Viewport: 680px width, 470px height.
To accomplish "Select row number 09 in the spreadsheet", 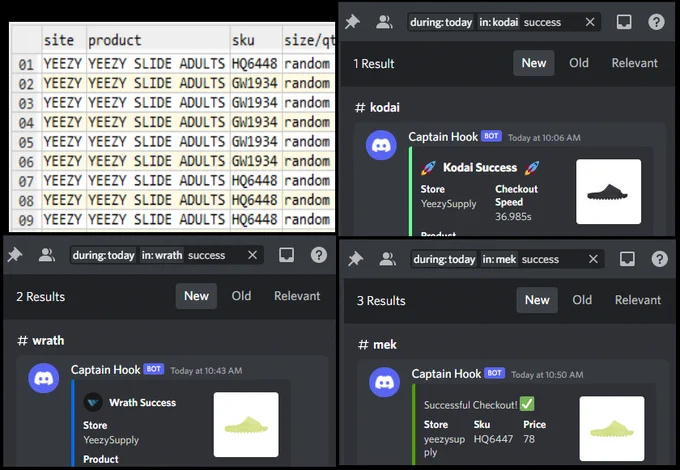I will coord(26,220).
